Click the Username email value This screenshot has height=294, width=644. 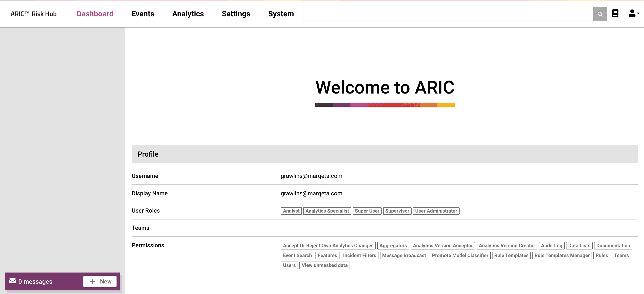point(311,176)
